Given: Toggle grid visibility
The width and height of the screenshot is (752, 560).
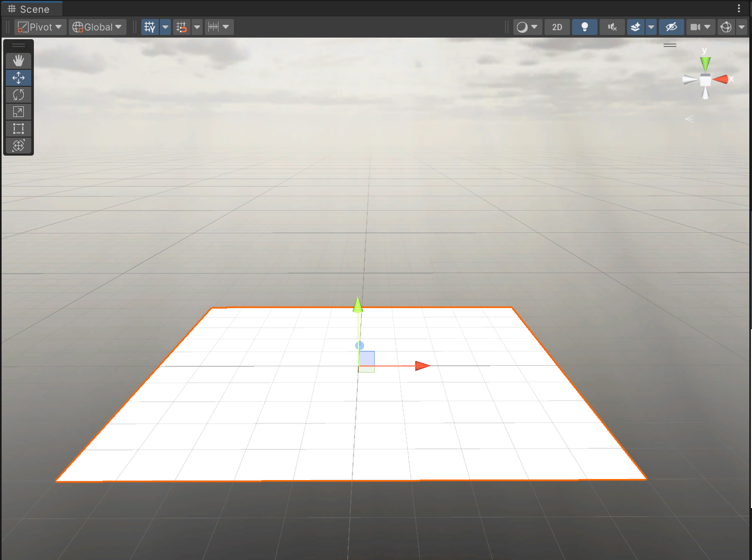Looking at the screenshot, I should (x=150, y=27).
